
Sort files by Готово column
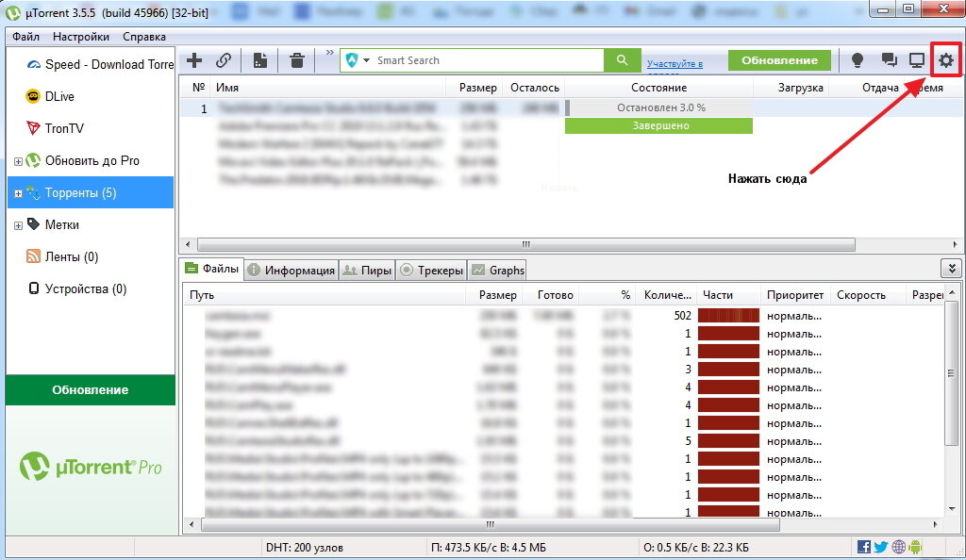point(551,295)
